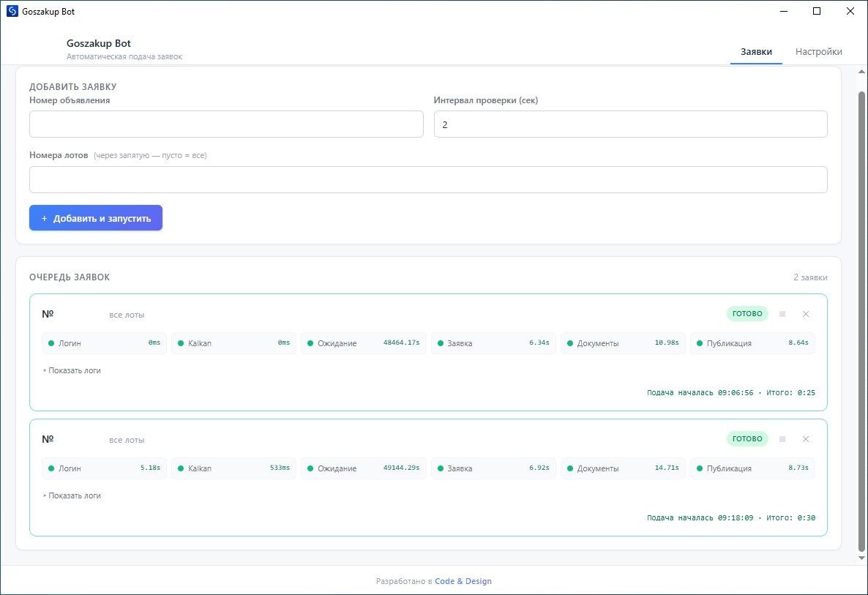This screenshot has height=595, width=868.
Task: Click the Документы step showing 10.98s
Action: (623, 343)
